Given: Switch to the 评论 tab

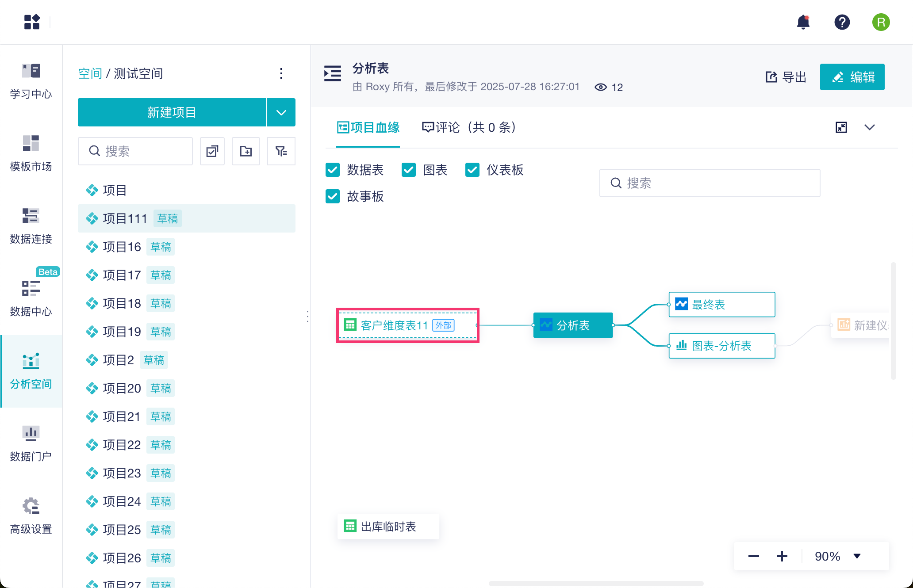Looking at the screenshot, I should coord(469,127).
